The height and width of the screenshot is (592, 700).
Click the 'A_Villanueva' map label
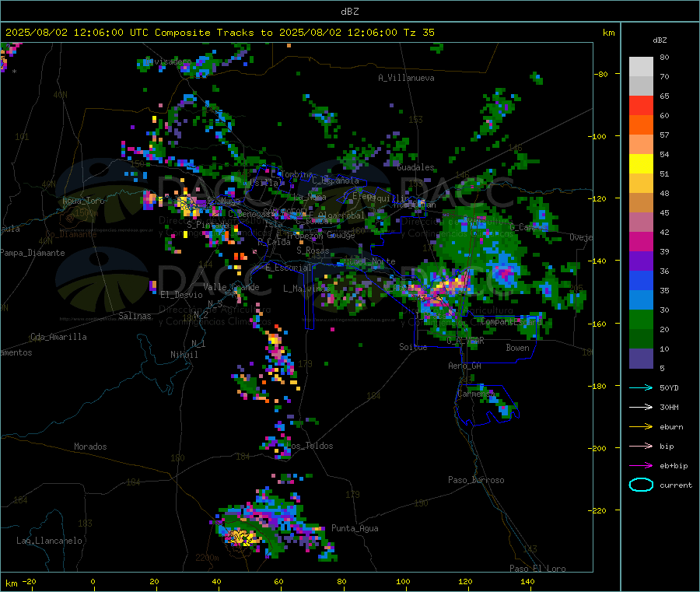coord(406,78)
